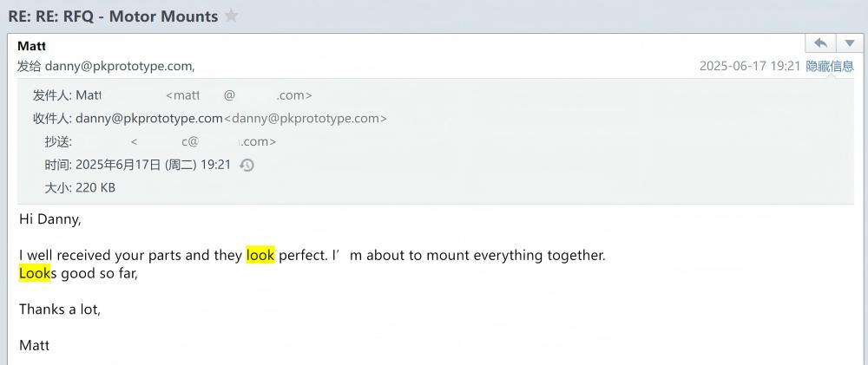Click highlighted "Look" in "Looks good so far"

click(35, 274)
